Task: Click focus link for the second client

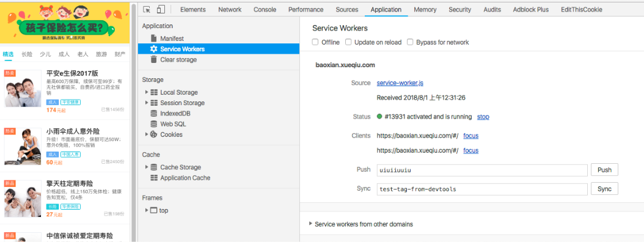Action: [470, 150]
